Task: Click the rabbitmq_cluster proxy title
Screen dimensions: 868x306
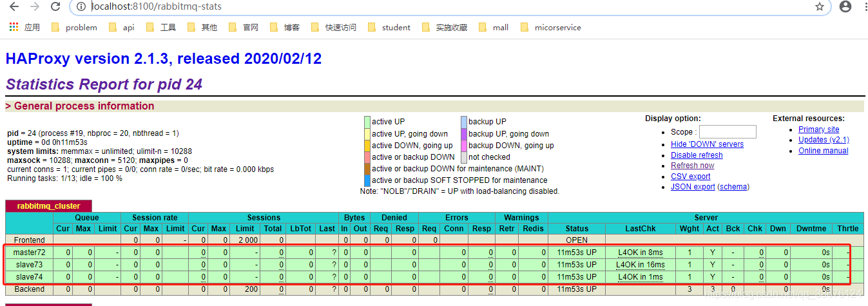Action: (48, 206)
